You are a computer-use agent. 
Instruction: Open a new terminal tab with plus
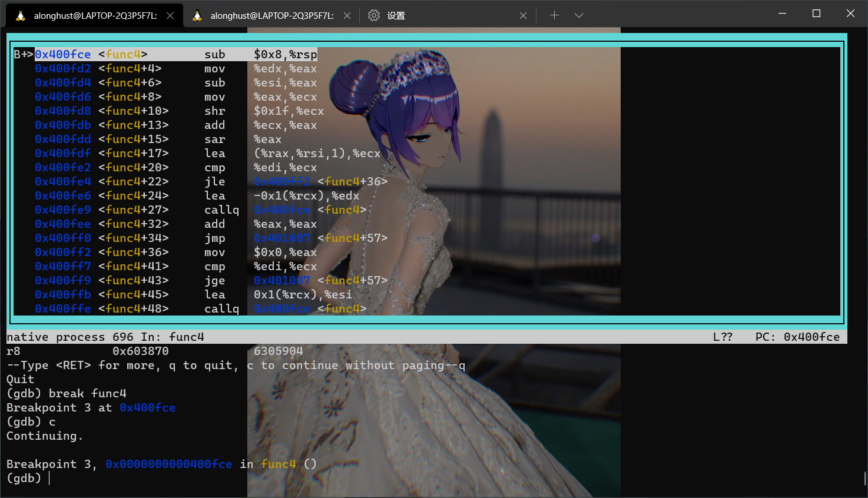click(x=554, y=15)
